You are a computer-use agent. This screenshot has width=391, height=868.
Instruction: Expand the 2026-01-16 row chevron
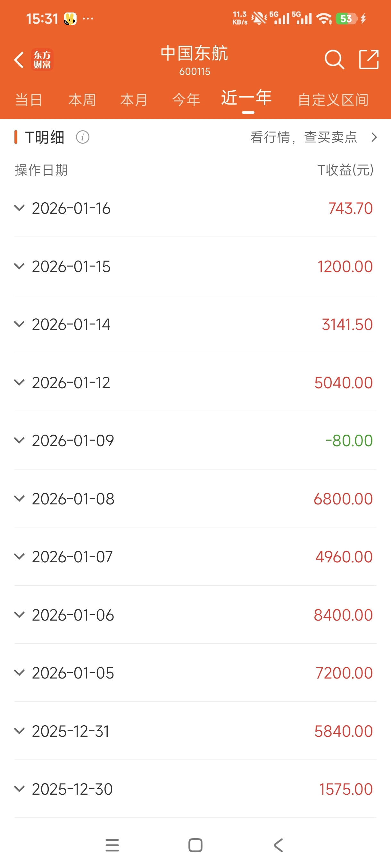[19, 208]
